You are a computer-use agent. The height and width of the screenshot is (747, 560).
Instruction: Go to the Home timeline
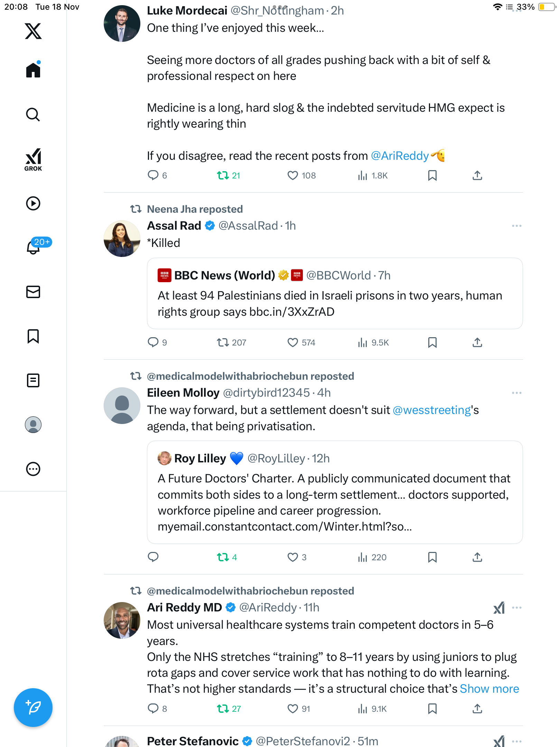click(x=33, y=70)
